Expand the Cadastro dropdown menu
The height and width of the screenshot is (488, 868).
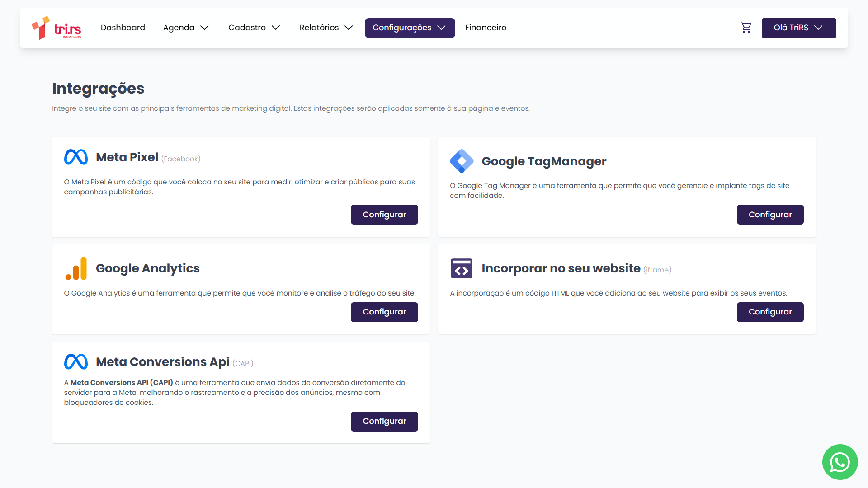254,28
